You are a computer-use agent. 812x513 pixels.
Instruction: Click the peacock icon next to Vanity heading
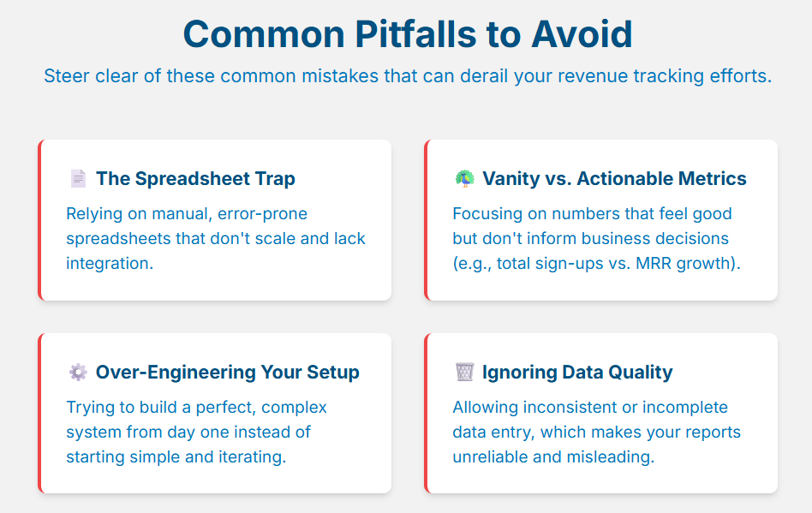click(464, 178)
